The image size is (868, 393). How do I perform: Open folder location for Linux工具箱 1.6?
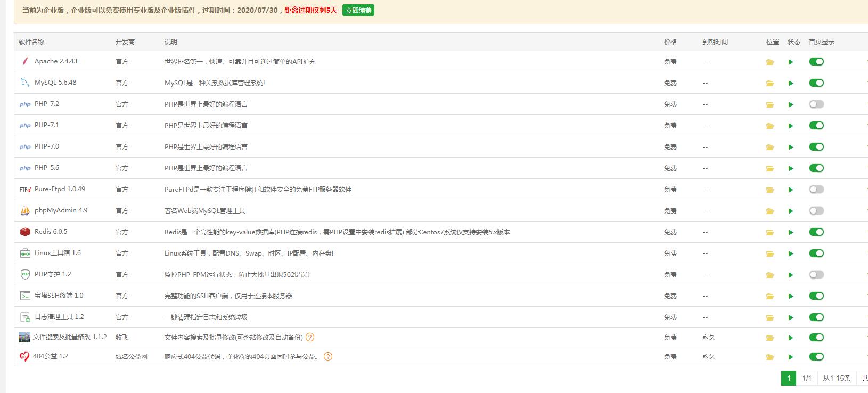coord(769,253)
